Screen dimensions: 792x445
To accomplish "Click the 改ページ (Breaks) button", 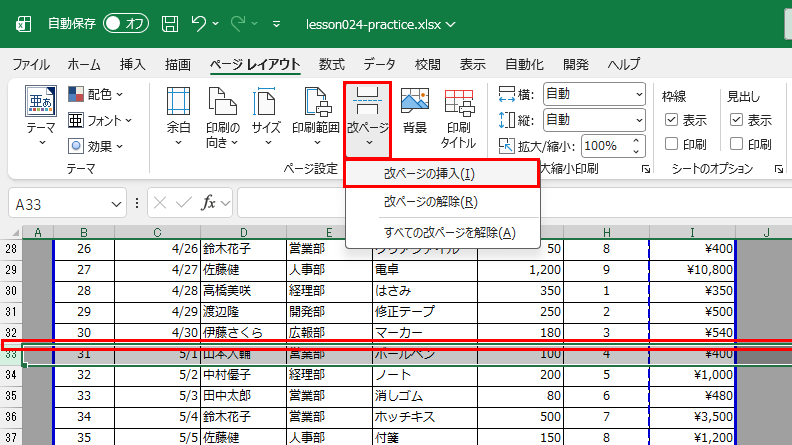I will click(x=368, y=120).
